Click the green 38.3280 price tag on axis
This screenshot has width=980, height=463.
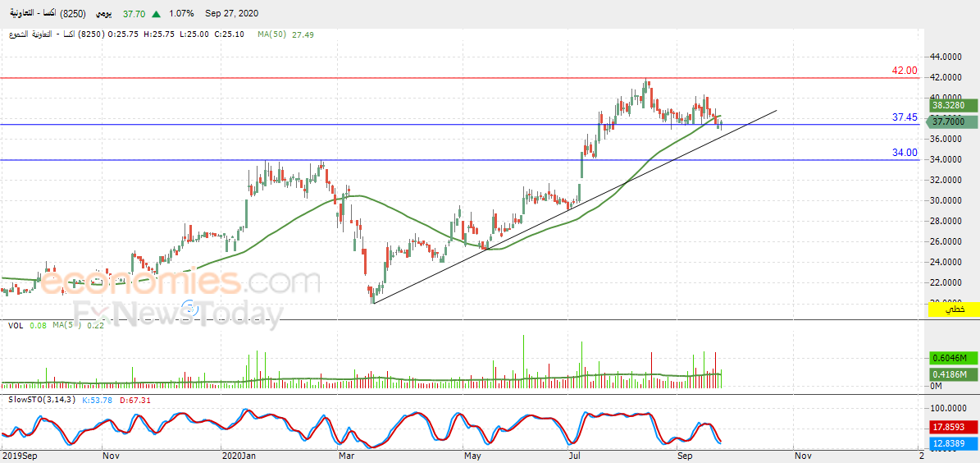click(x=951, y=106)
